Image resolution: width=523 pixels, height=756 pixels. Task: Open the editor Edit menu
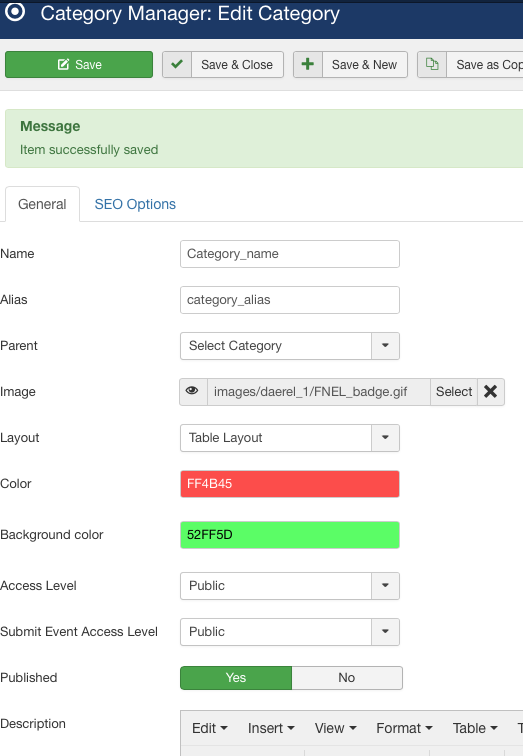point(209,728)
